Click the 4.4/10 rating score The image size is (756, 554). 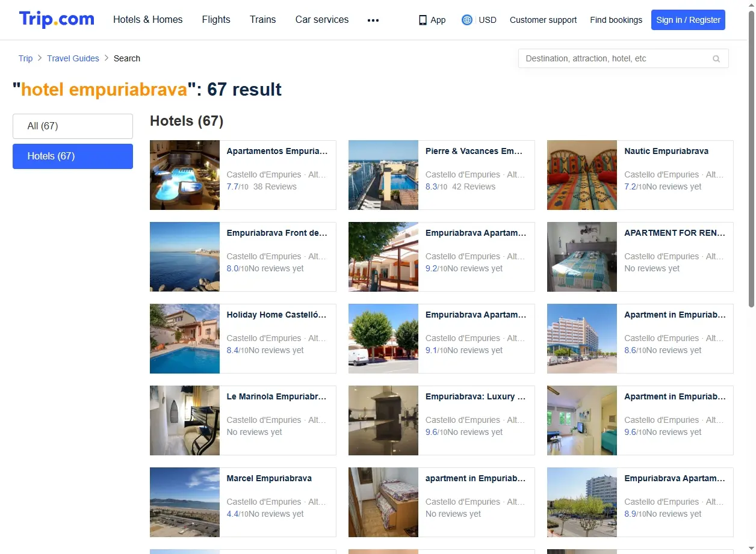click(238, 514)
